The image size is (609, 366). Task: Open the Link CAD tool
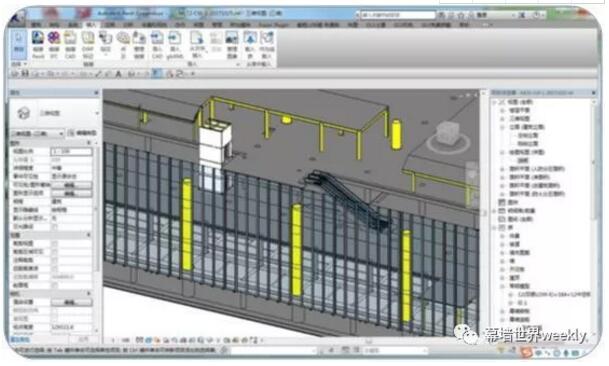point(70,44)
